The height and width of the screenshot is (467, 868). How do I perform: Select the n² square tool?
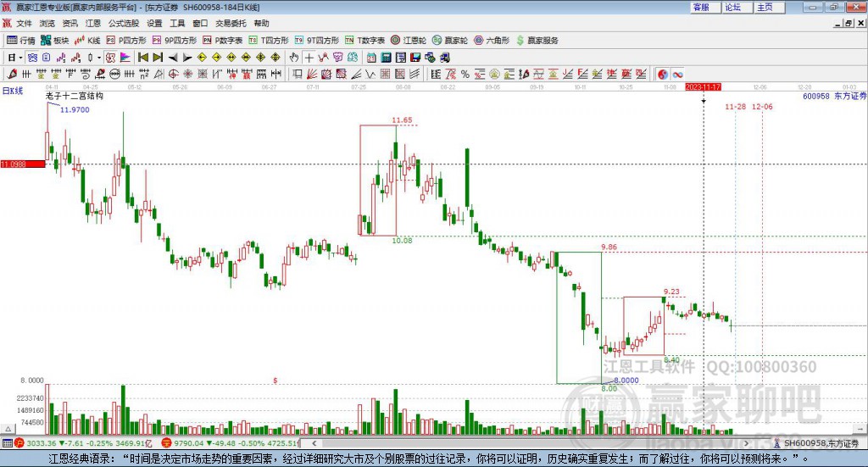(x=144, y=74)
